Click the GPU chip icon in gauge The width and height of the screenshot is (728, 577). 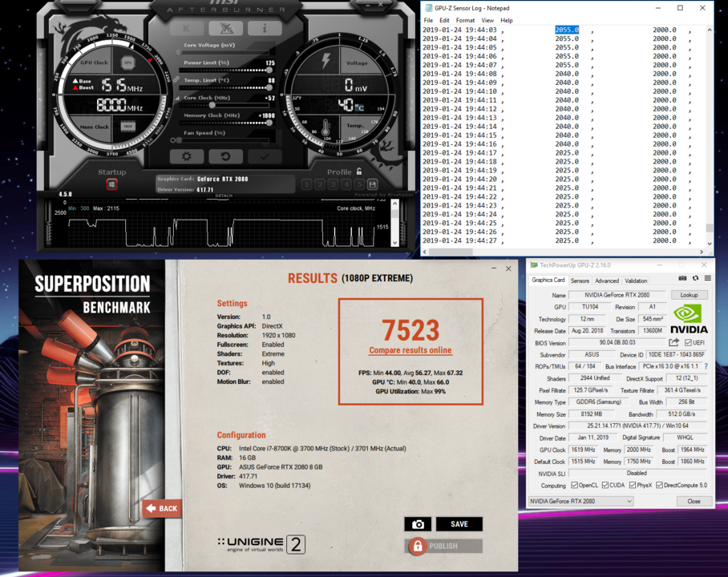[x=127, y=63]
